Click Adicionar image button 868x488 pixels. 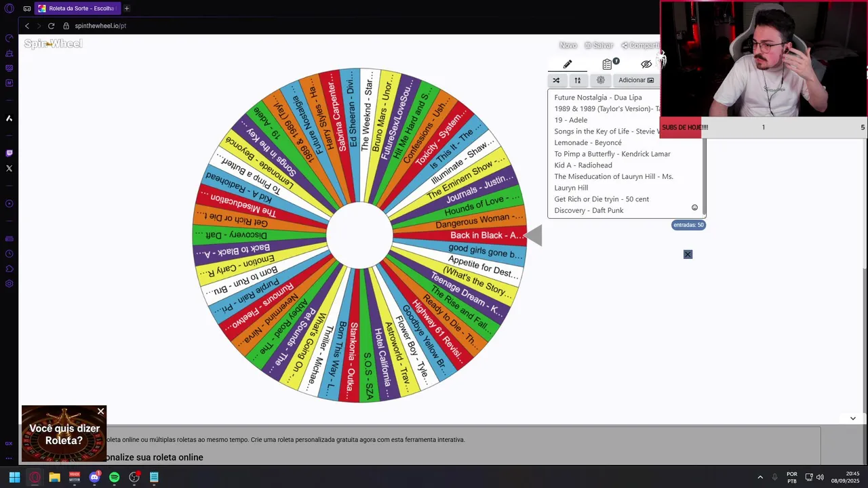pos(635,80)
